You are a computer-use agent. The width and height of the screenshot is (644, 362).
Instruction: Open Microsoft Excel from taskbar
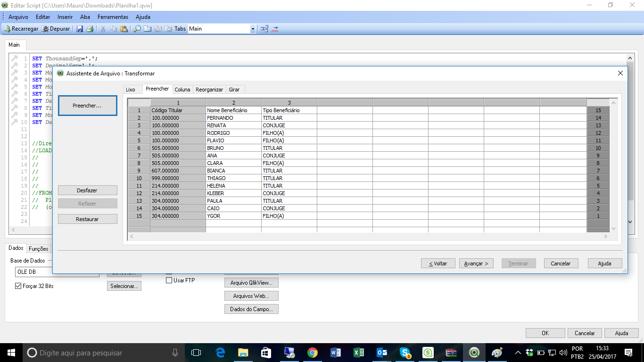[x=358, y=353]
